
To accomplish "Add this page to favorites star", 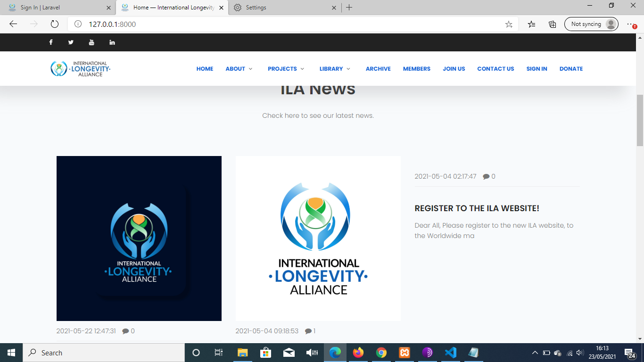I will click(x=509, y=24).
